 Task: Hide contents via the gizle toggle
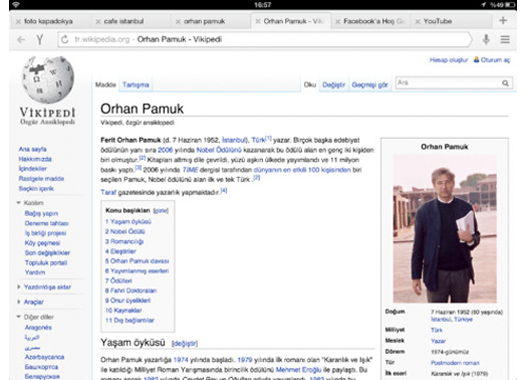tap(161, 211)
